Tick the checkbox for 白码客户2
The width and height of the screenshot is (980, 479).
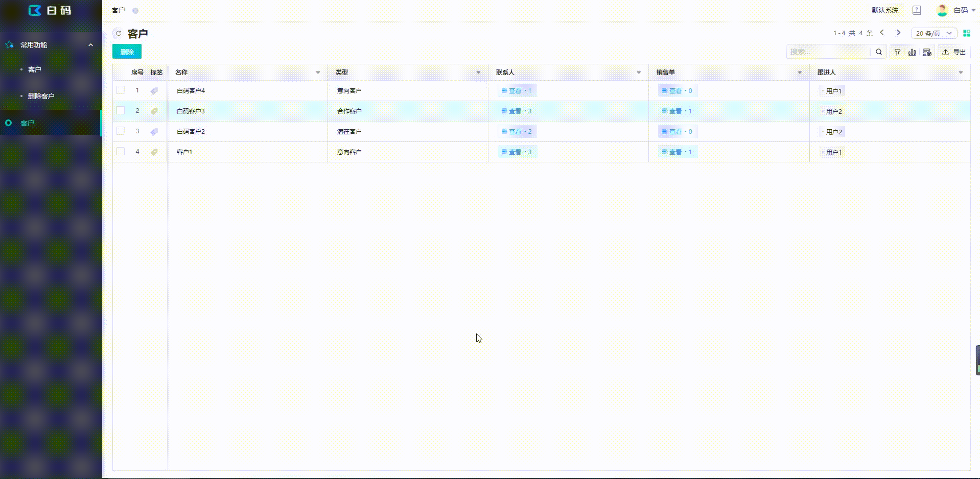[121, 131]
